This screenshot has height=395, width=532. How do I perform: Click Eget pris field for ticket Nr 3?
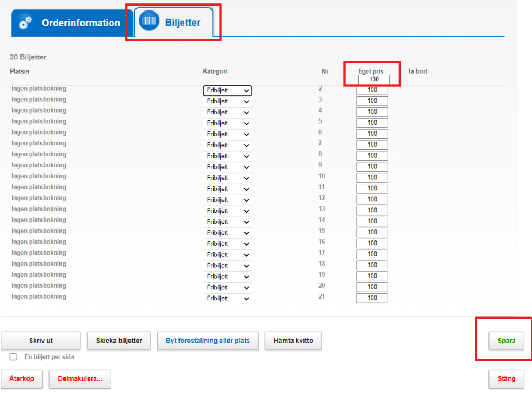point(372,101)
